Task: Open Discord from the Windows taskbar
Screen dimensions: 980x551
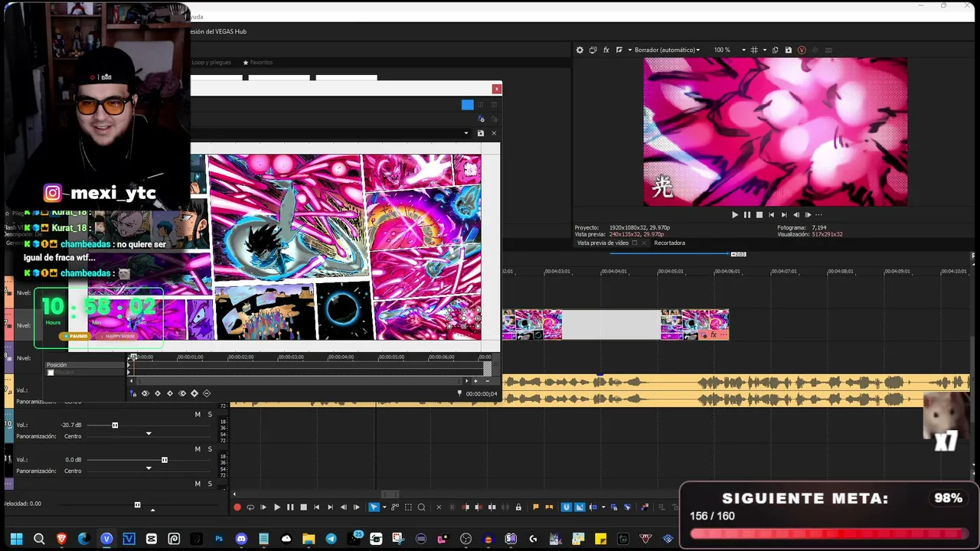Action: [x=241, y=540]
